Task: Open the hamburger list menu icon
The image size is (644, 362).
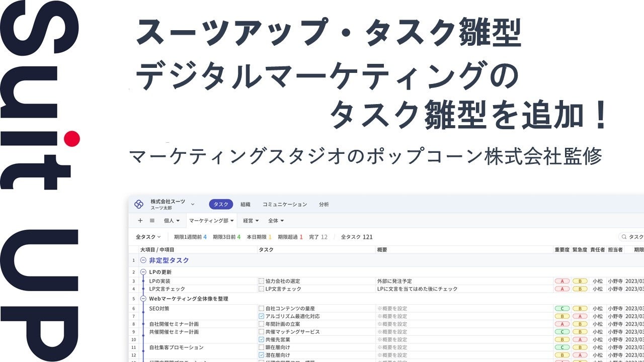Action: coord(152,220)
